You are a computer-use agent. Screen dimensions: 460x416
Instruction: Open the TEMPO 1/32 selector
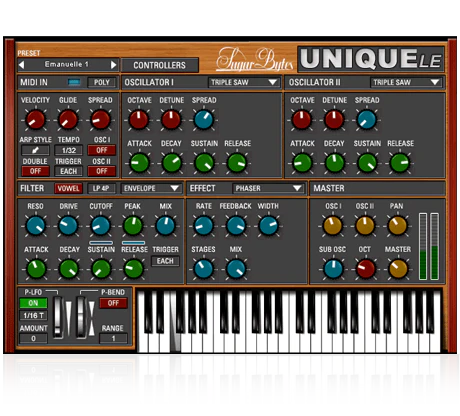(68, 150)
